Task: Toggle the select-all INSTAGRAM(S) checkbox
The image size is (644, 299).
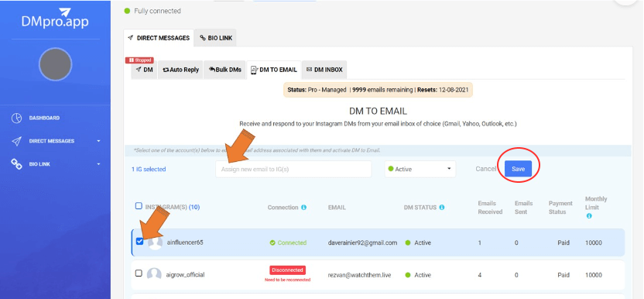Action: [x=139, y=206]
